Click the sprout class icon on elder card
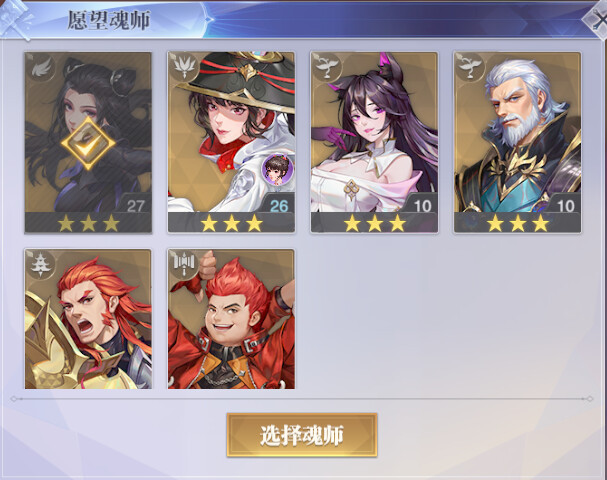 coord(470,68)
